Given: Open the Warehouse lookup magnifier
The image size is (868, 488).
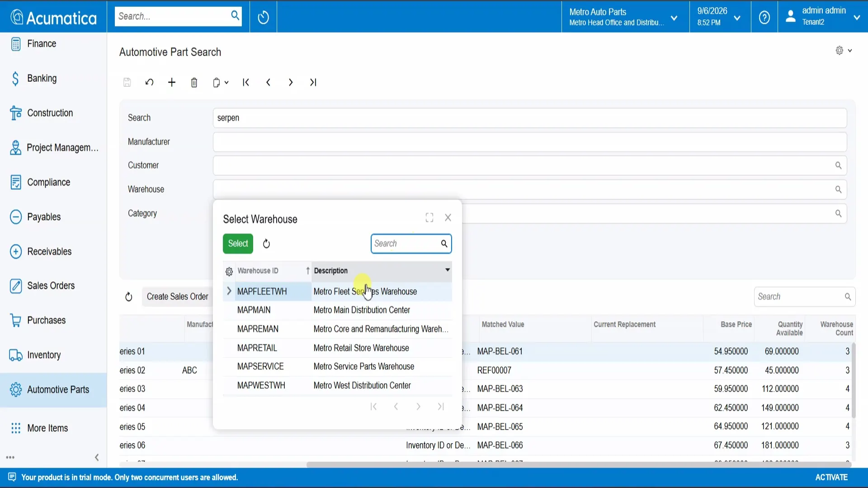Looking at the screenshot, I should tap(838, 189).
